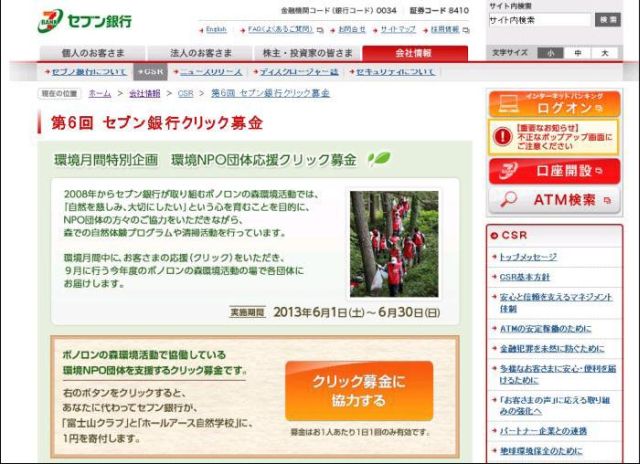Set text size to 小
Screen dimensions: 640x464
[550, 53]
